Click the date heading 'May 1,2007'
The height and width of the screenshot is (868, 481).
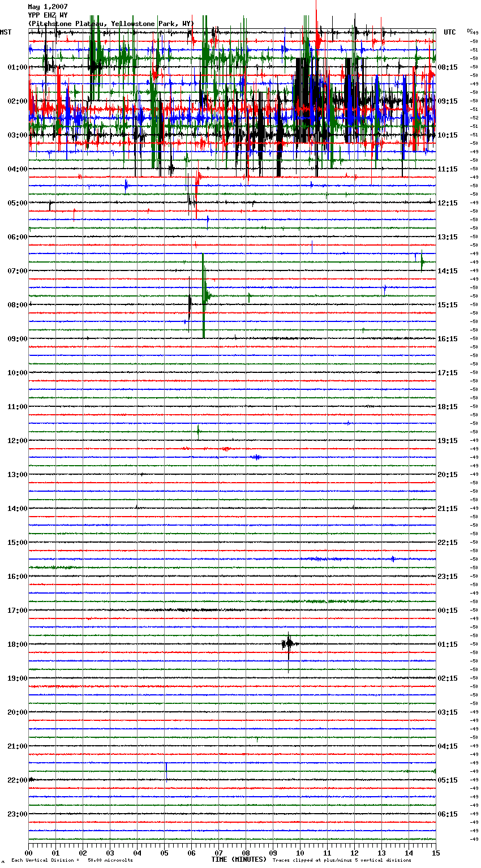click(x=48, y=7)
